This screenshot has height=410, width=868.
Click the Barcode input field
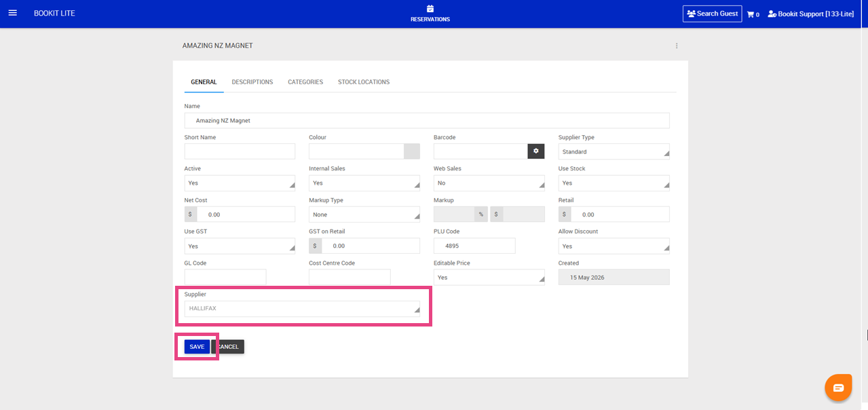coord(480,151)
